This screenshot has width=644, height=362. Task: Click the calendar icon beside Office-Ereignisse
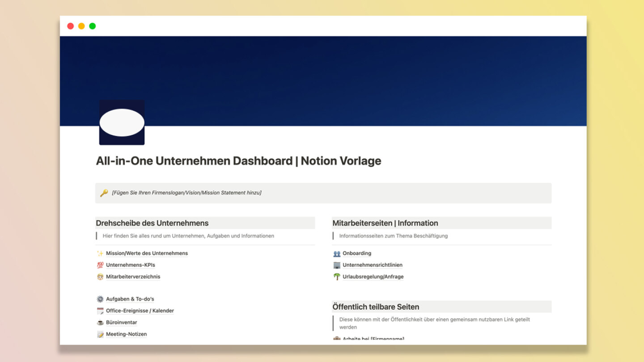pyautogui.click(x=100, y=311)
